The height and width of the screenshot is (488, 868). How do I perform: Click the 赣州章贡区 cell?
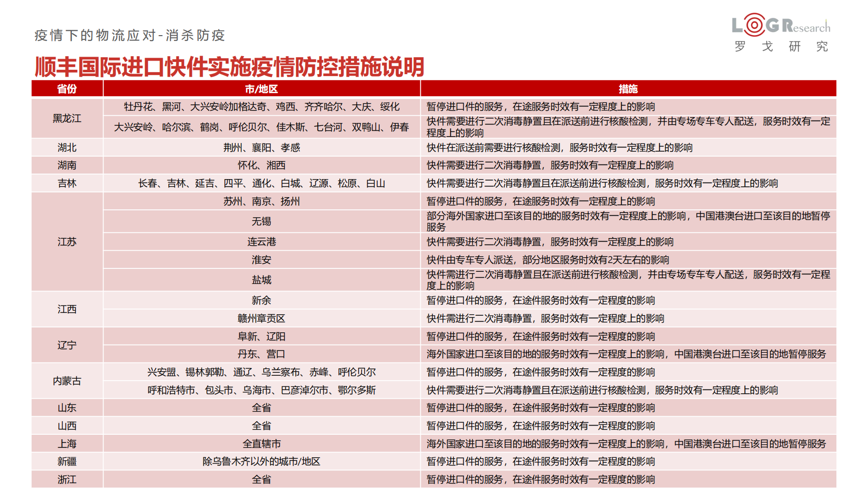pos(262,318)
